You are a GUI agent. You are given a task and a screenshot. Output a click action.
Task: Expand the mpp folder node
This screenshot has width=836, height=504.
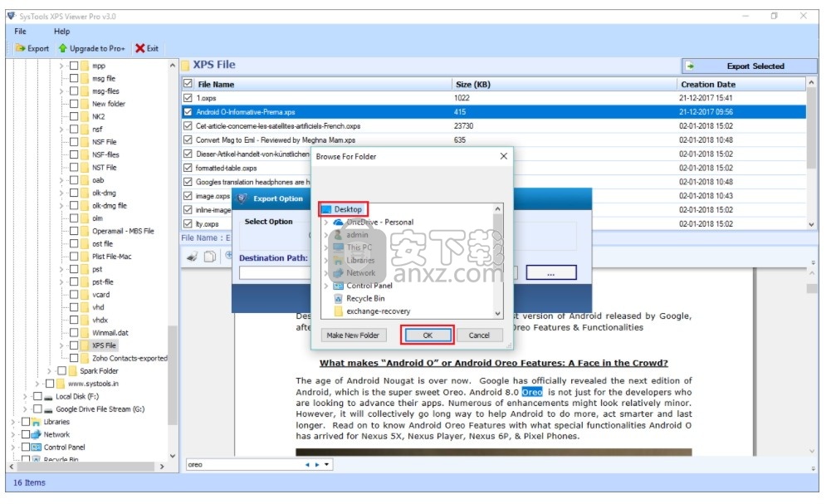[61, 66]
